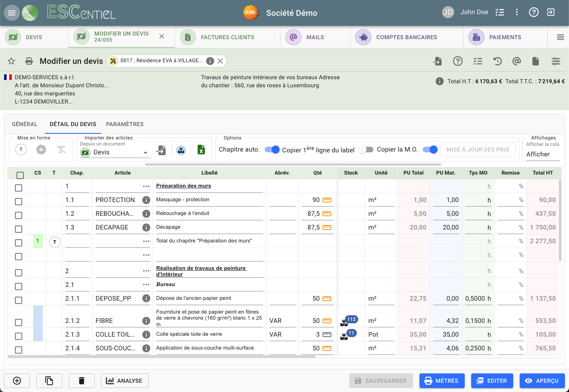
Task: Open the measurement ruler icon for DECAPAGE
Action: click(327, 228)
